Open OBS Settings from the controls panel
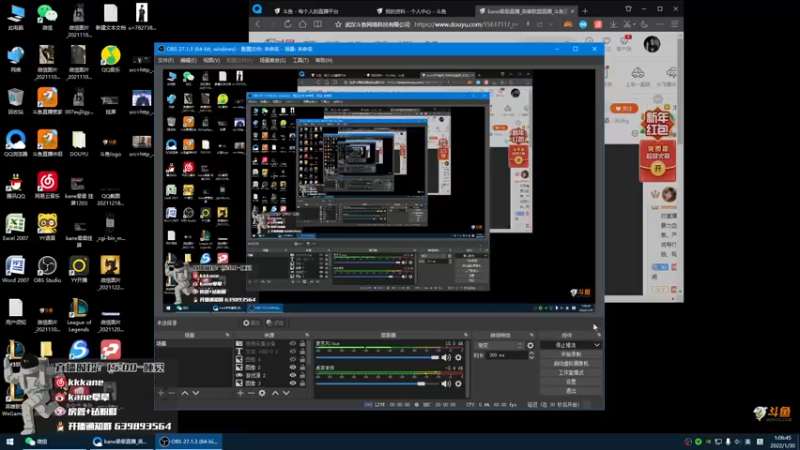The image size is (800, 450). [571, 382]
